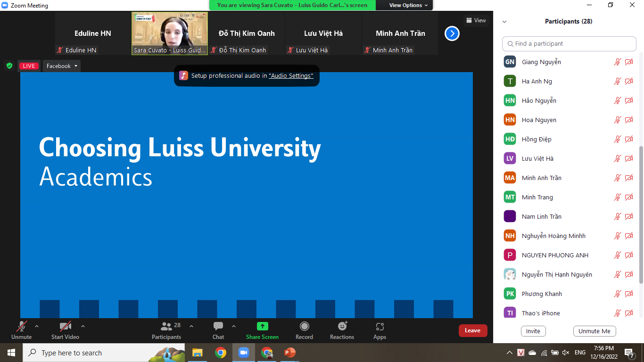Open the "Audio Settings" link
This screenshot has width=644, height=362.
[290, 76]
